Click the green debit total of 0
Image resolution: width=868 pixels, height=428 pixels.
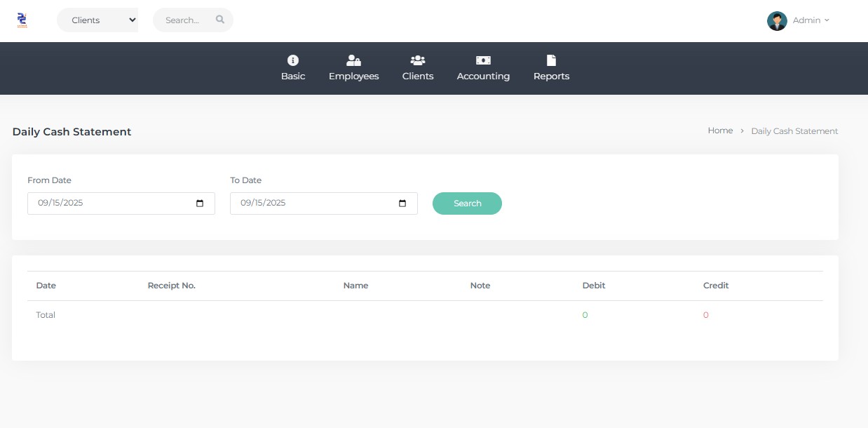click(585, 314)
